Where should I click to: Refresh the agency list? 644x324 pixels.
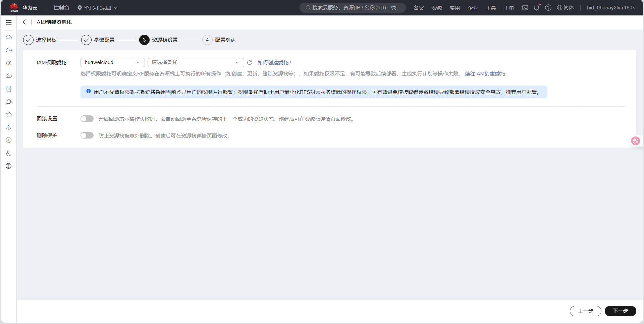(x=250, y=63)
